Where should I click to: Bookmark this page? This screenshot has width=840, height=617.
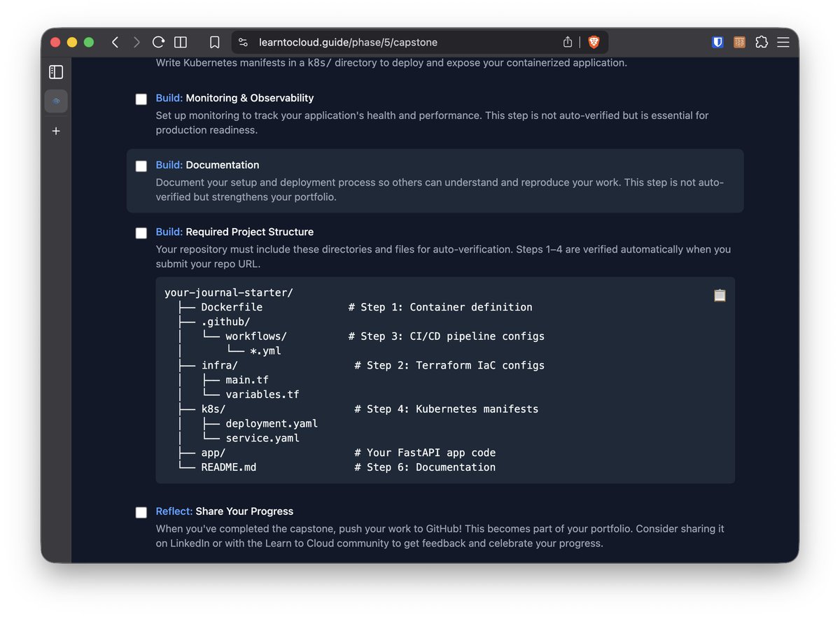[x=215, y=42]
